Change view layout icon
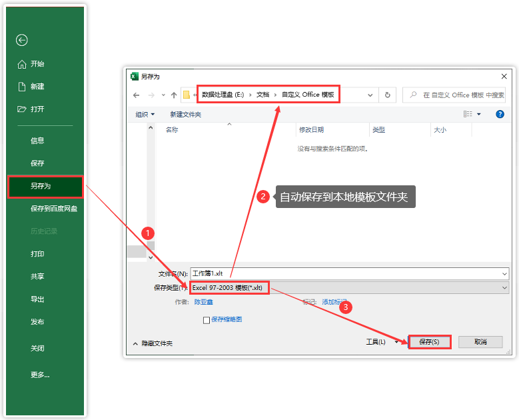519x420 pixels. click(467, 114)
